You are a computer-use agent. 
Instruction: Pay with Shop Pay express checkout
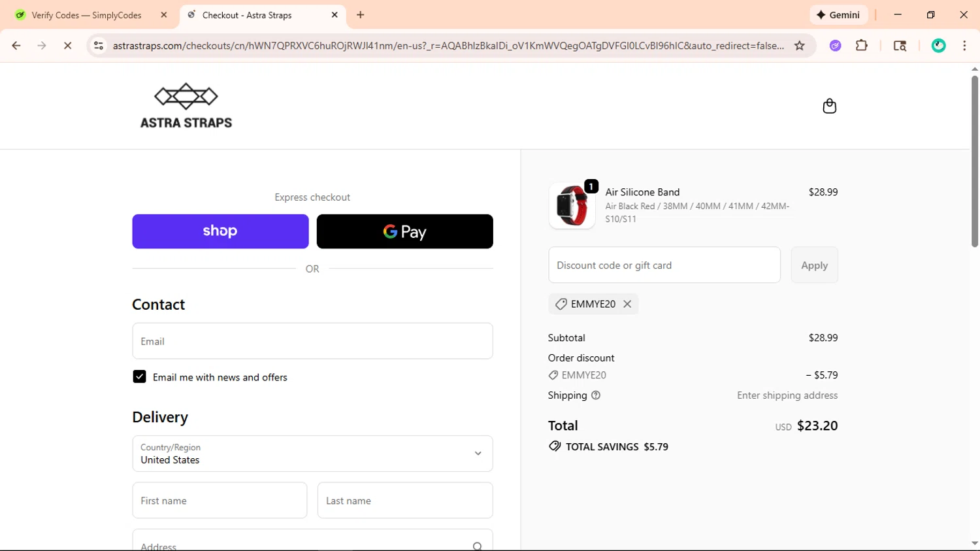pyautogui.click(x=220, y=231)
